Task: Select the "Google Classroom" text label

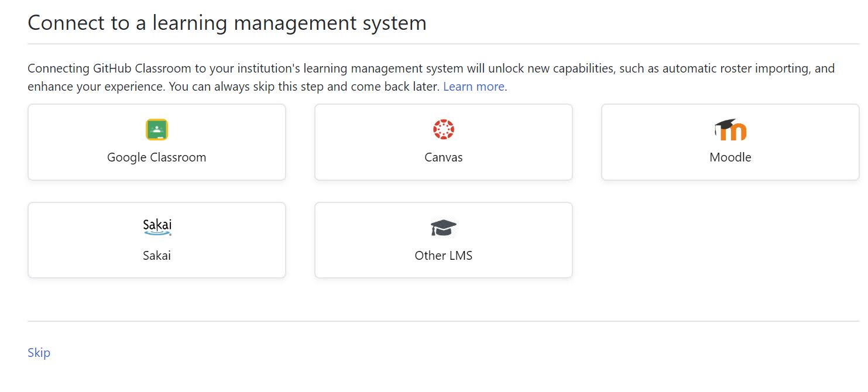Action: (x=156, y=157)
